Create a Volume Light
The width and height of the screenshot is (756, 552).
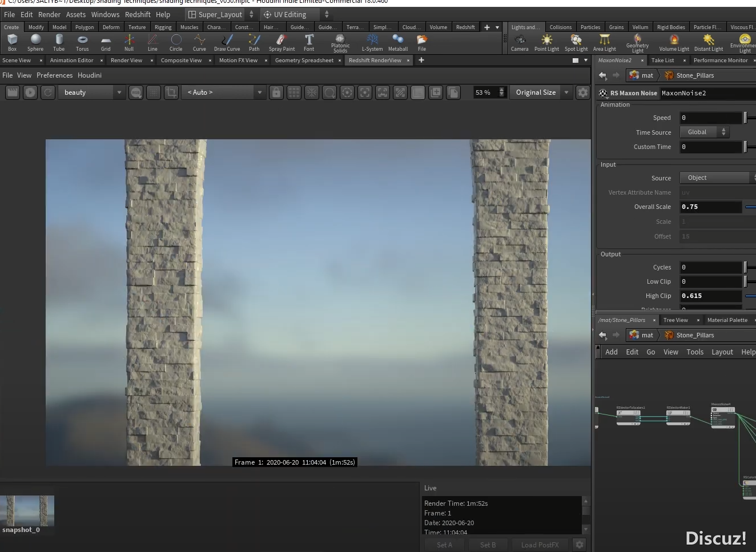[674, 43]
